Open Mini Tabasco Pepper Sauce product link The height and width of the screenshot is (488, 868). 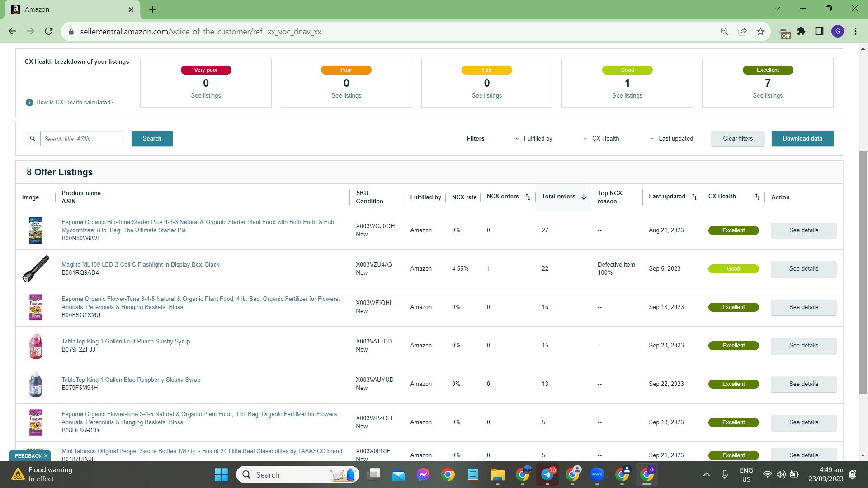click(202, 451)
